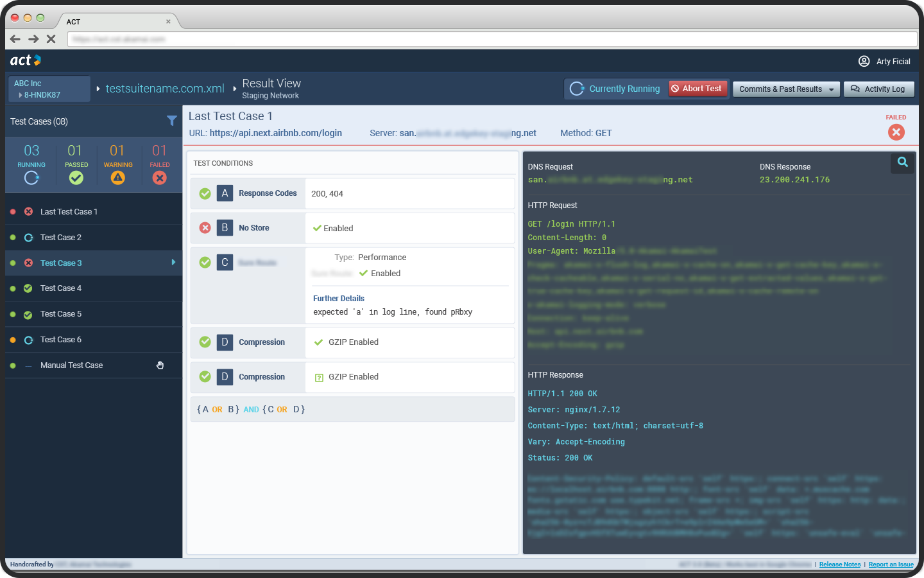Toggle the GZIP Enabled green checkmark
Viewport: 924px width, 578px height.
[x=318, y=342]
